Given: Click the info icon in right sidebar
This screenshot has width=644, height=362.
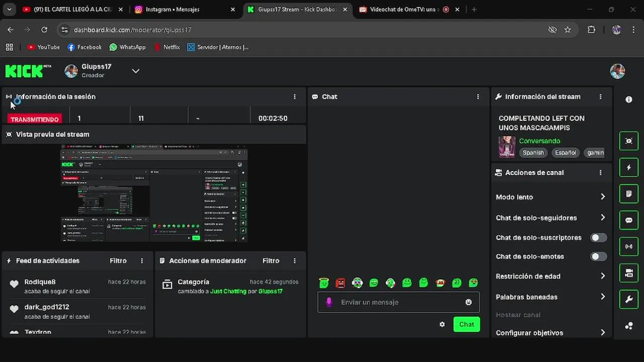Looking at the screenshot, I should (629, 100).
